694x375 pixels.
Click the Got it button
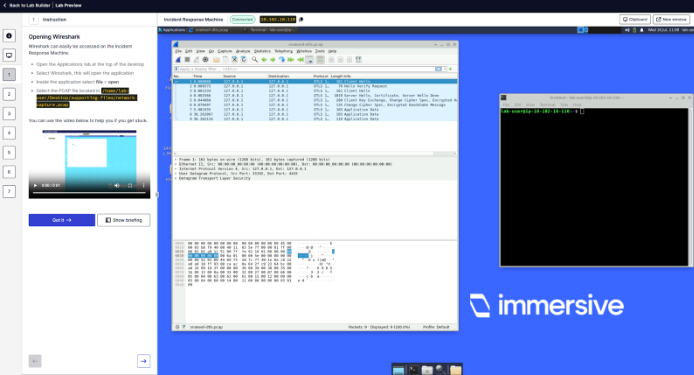(x=62, y=220)
